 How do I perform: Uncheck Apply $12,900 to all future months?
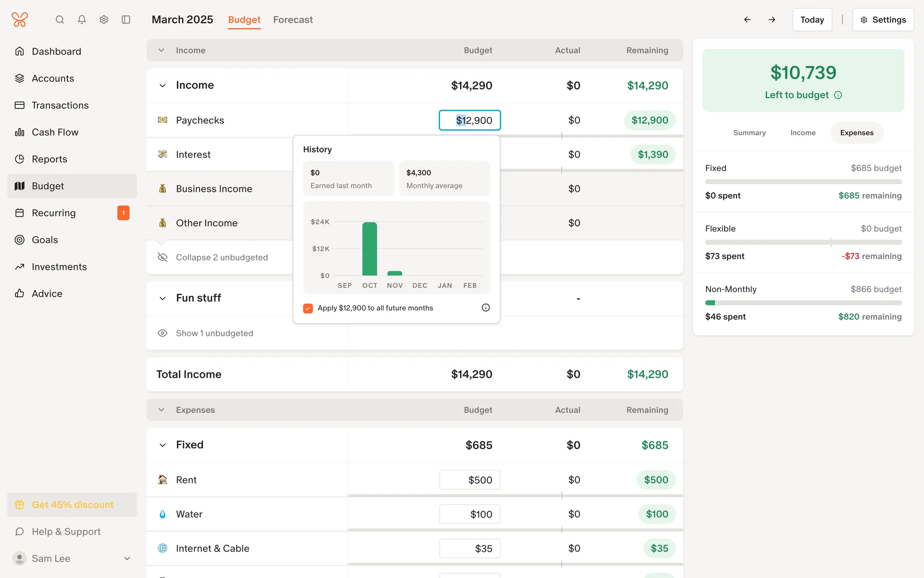[x=308, y=308]
